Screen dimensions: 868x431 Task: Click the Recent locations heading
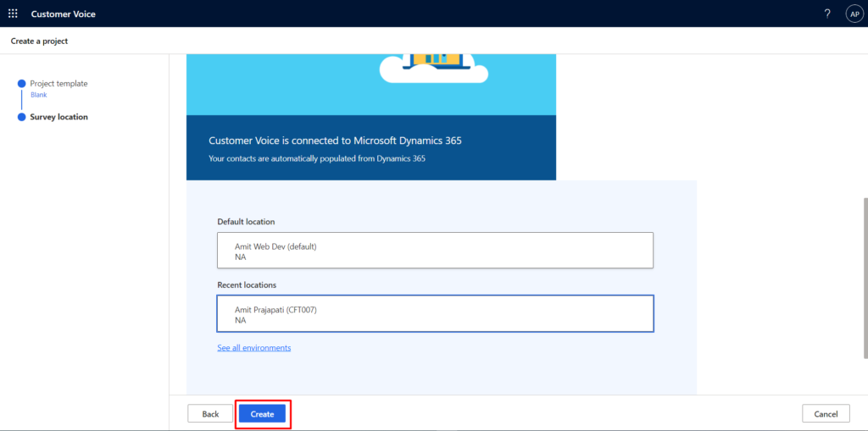click(247, 285)
